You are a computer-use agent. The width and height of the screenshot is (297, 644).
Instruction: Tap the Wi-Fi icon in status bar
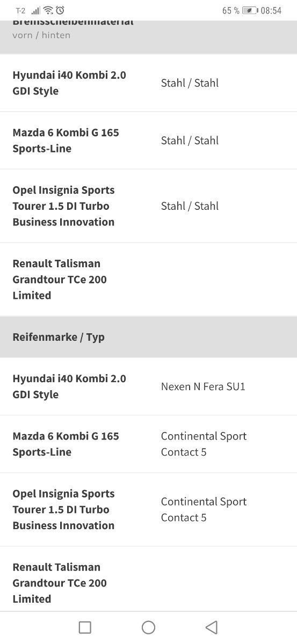[48, 10]
